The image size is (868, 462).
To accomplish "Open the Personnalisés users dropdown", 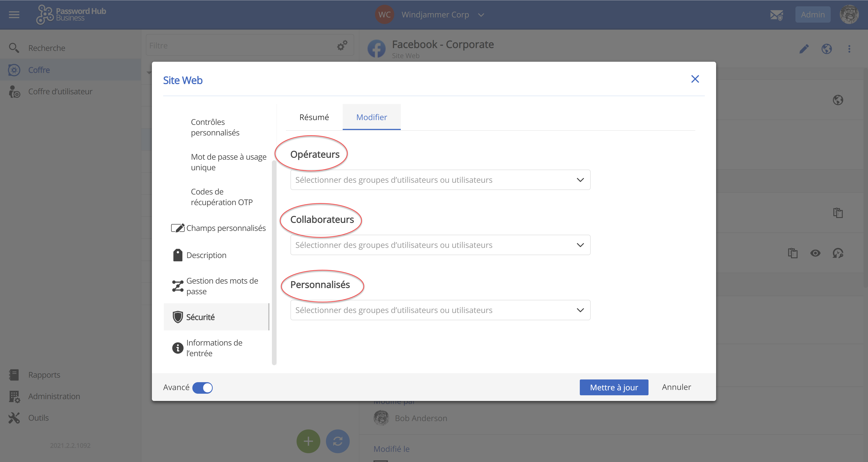I will pos(440,310).
